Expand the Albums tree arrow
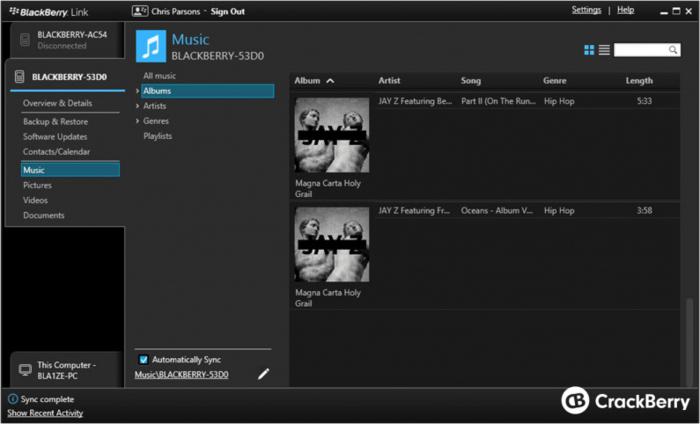Screen dimensions: 700x424 (138, 91)
